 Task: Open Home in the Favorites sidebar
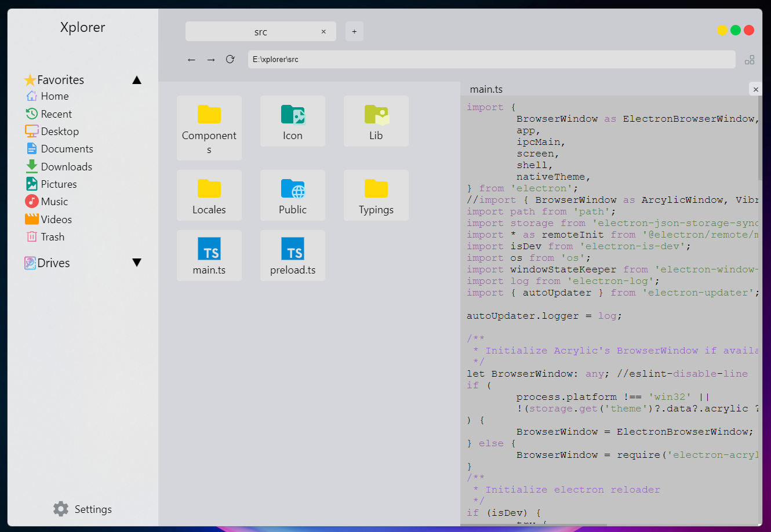[48, 96]
